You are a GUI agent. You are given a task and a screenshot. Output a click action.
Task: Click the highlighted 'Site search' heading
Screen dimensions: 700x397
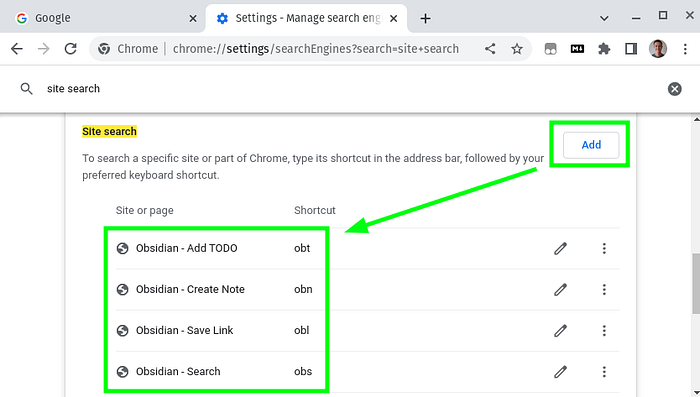[x=109, y=131]
